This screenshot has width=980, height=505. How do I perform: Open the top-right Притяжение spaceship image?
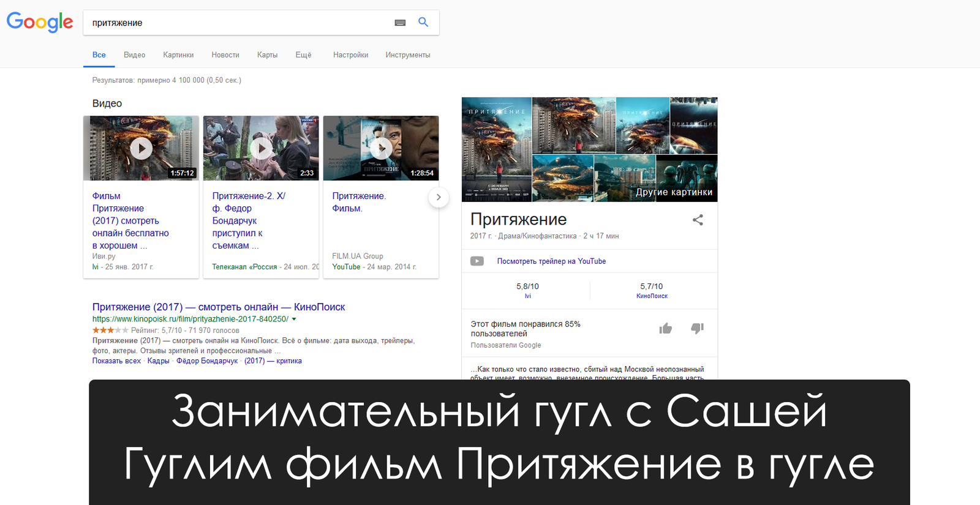pos(694,125)
